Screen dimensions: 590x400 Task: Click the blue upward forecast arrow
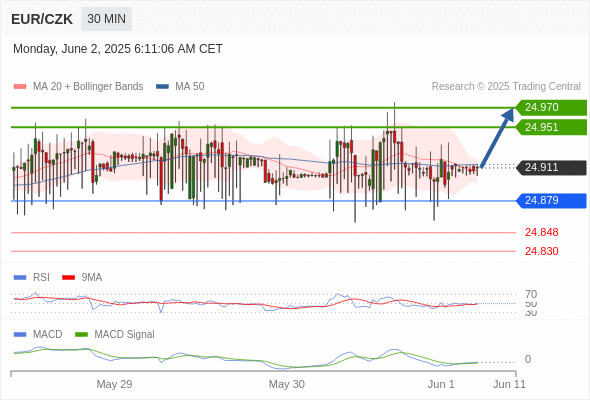tap(497, 137)
